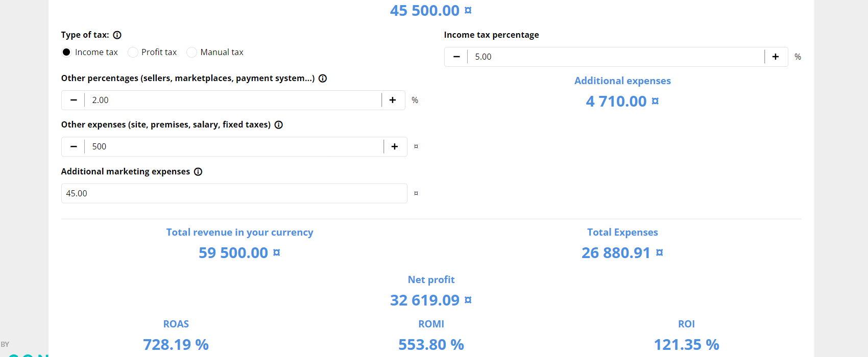This screenshot has width=868, height=357.
Task: Click Additional marketing expenses input field
Action: [234, 194]
